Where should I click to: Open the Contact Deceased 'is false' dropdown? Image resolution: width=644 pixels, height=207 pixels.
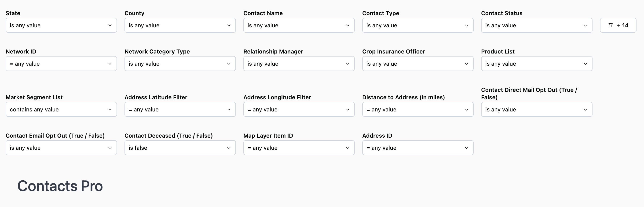point(180,148)
